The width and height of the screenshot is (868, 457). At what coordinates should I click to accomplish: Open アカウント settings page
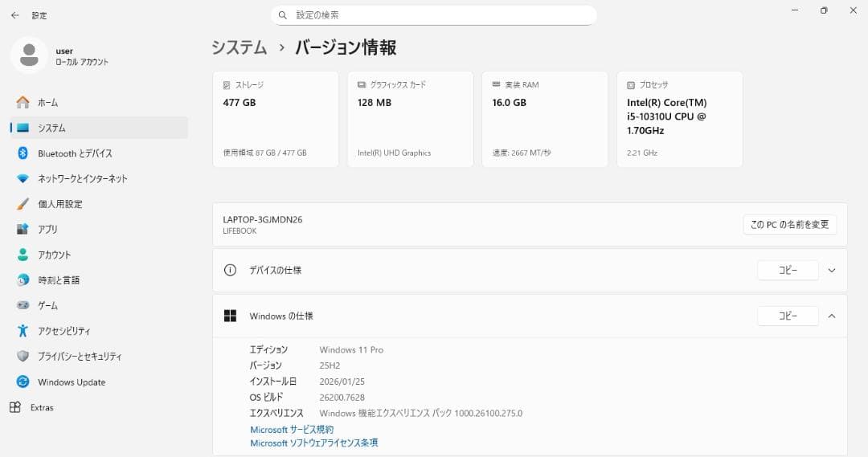point(99,255)
